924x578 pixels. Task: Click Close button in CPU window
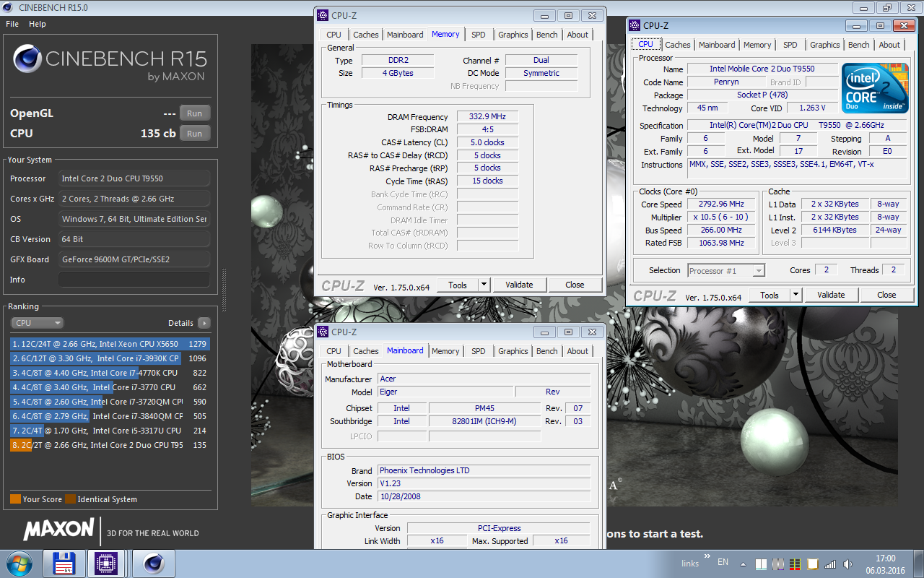tap(886, 295)
